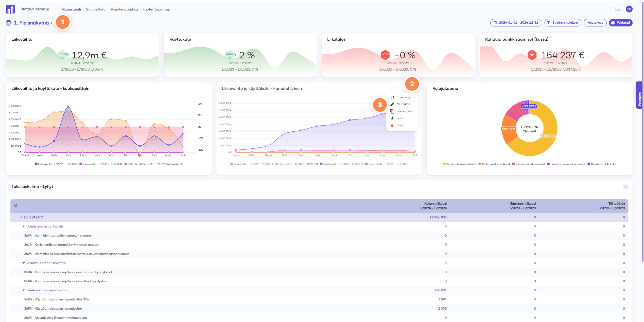This screenshot has width=644, height=322.
Task: Expand the Yleisnäkymä breadcrumb chevron
Action: (x=52, y=23)
